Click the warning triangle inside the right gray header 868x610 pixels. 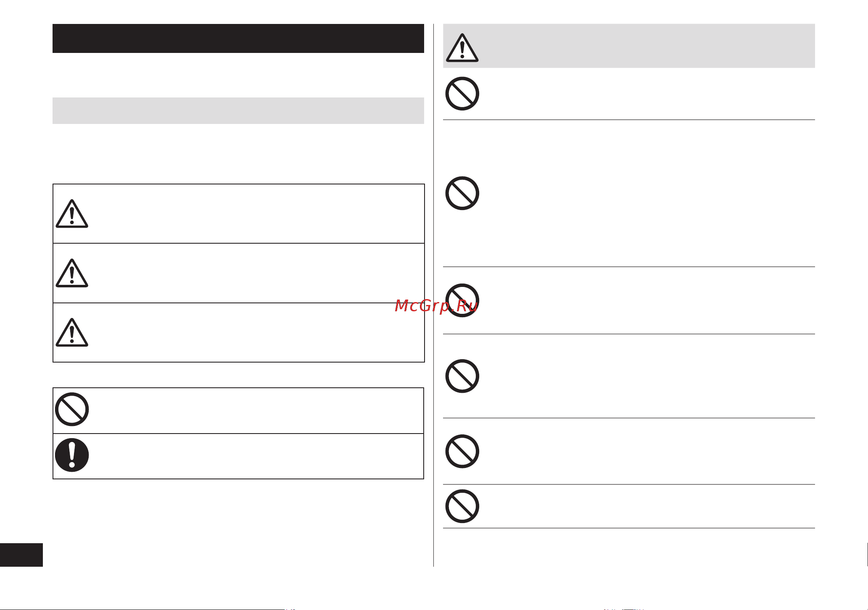click(x=462, y=48)
